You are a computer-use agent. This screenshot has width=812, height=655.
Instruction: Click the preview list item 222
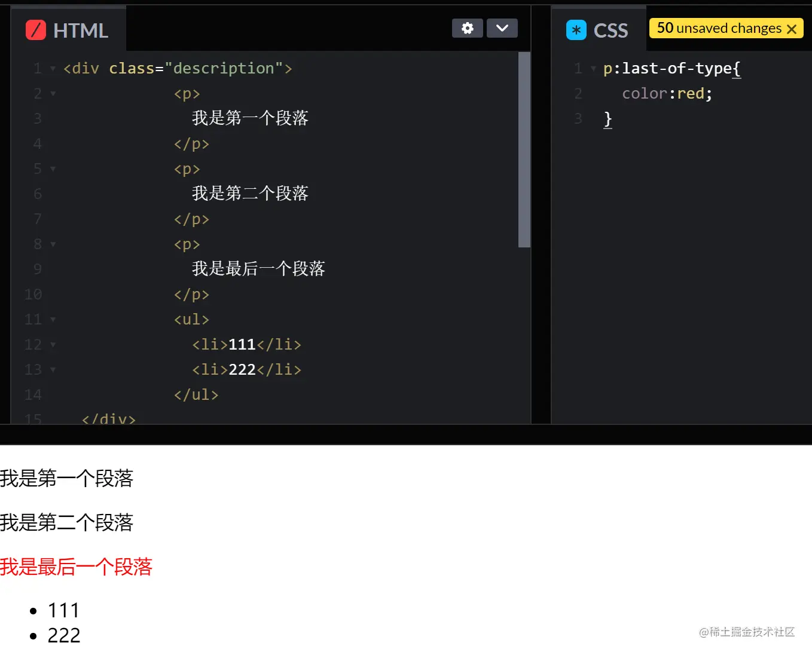pyautogui.click(x=63, y=635)
